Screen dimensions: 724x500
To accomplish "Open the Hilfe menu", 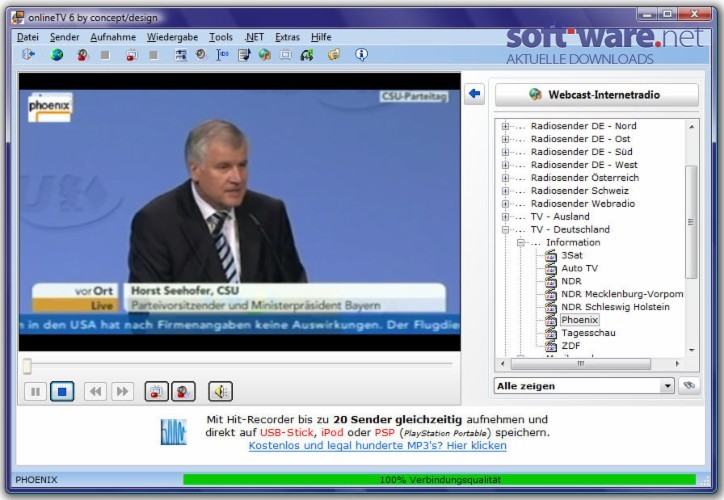I will 321,37.
